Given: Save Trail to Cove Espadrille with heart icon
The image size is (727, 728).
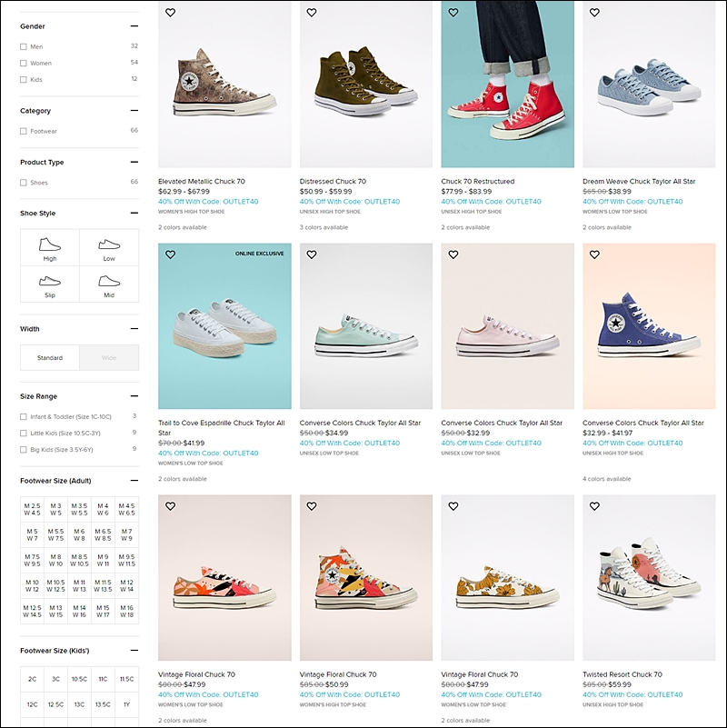Looking at the screenshot, I should coord(170,254).
